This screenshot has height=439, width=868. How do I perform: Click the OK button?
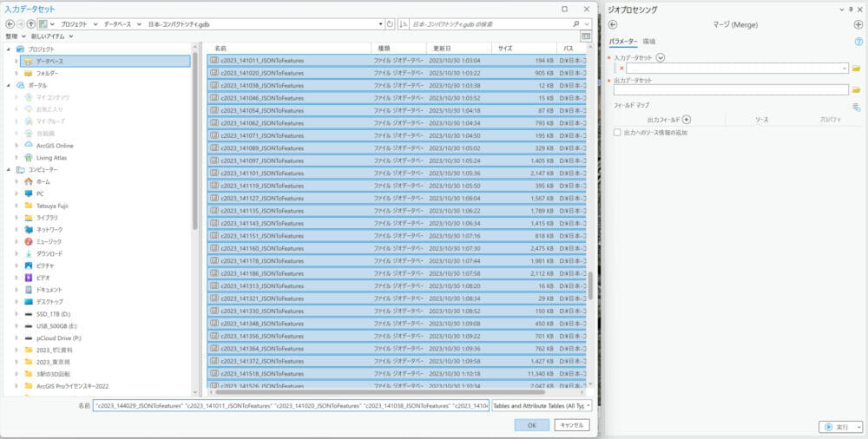[531, 425]
